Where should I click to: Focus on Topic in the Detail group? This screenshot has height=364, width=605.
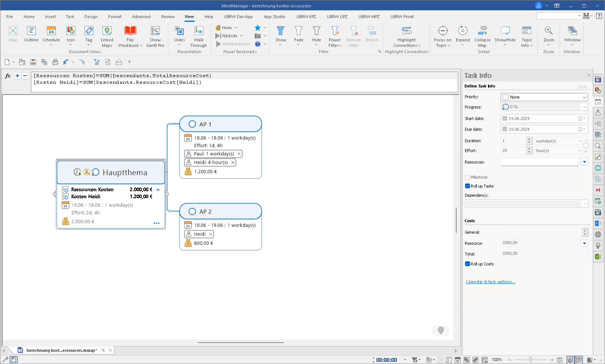click(x=443, y=37)
